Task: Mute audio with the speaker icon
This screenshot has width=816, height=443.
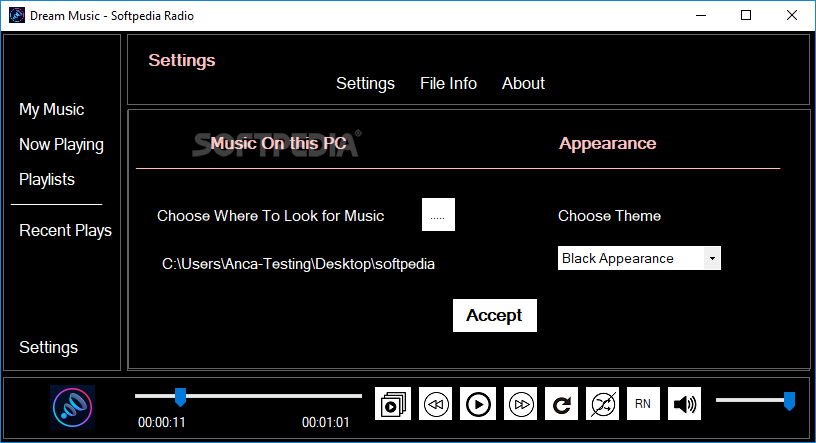Action: pyautogui.click(x=684, y=403)
